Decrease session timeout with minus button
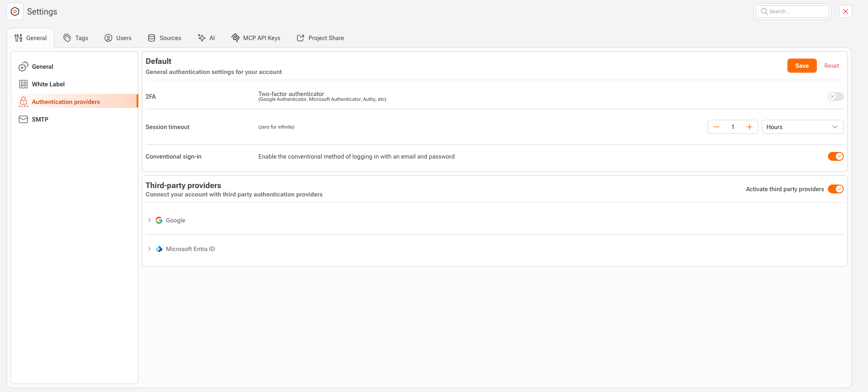Viewport: 868px width, 392px height. (x=716, y=127)
